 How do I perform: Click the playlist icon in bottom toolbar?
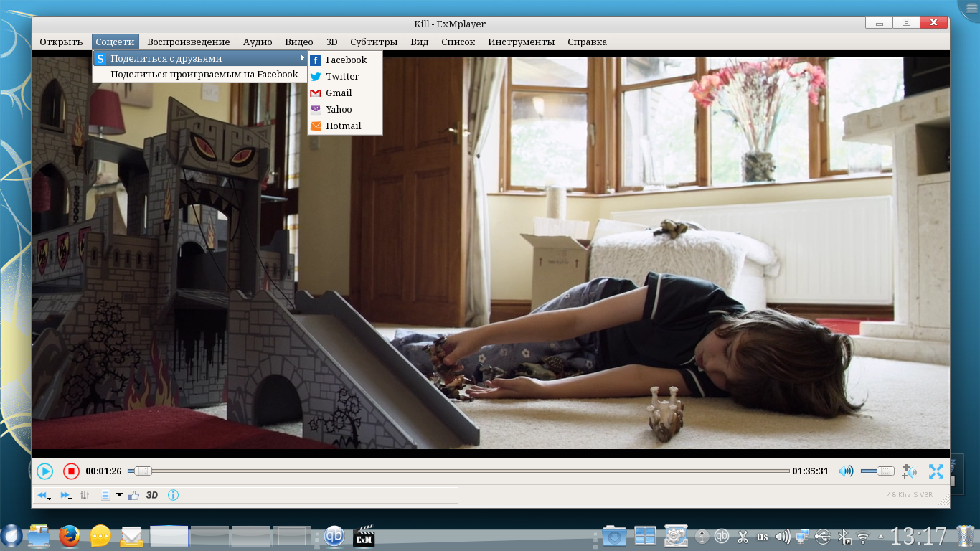click(105, 495)
